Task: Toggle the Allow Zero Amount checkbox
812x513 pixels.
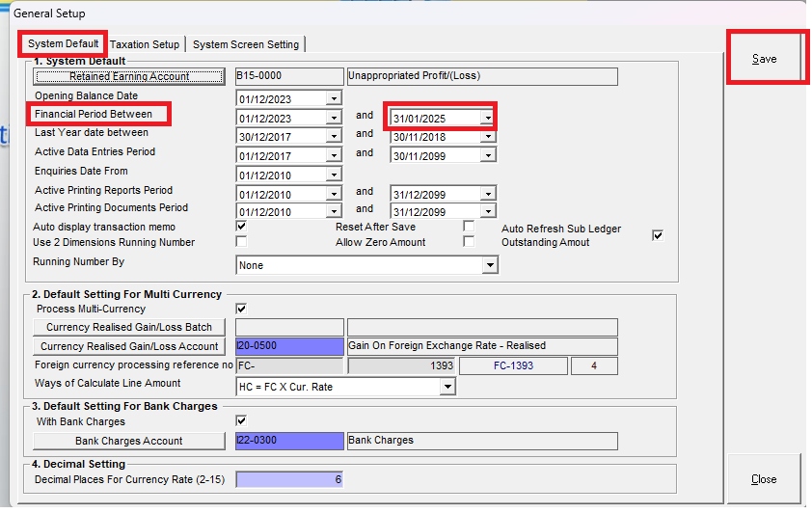Action: tap(469, 241)
